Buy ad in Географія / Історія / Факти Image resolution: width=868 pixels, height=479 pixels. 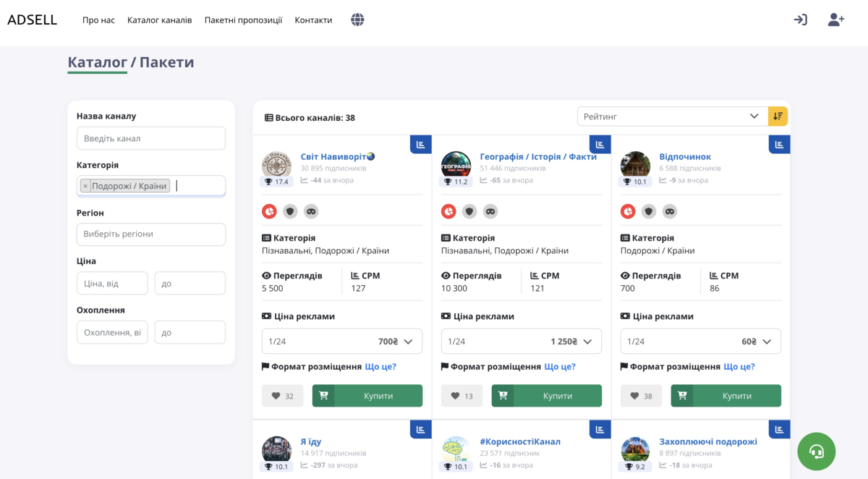[x=547, y=396]
